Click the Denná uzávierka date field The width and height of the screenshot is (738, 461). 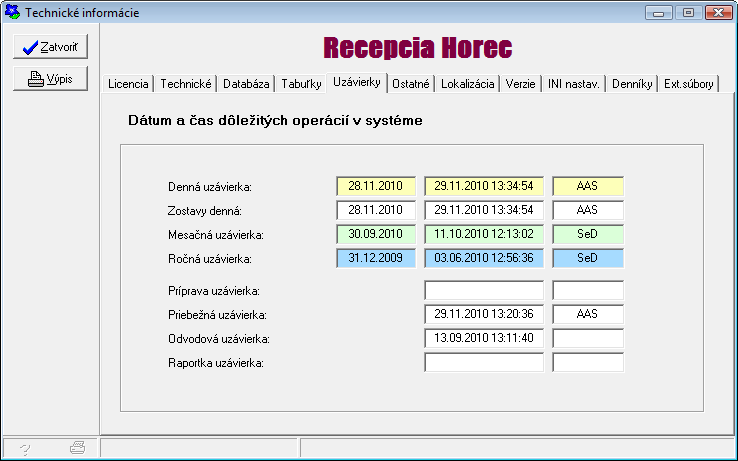click(375, 186)
